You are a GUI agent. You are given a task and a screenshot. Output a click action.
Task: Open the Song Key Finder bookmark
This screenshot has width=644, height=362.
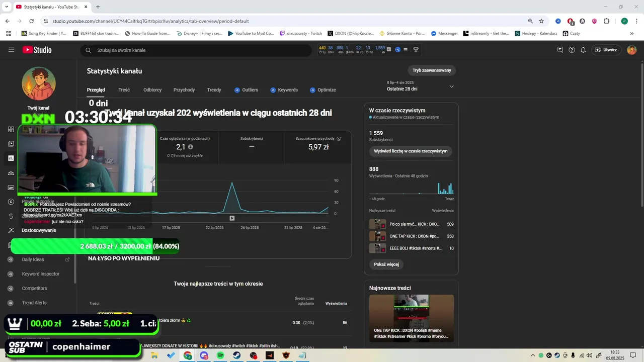click(44, 34)
